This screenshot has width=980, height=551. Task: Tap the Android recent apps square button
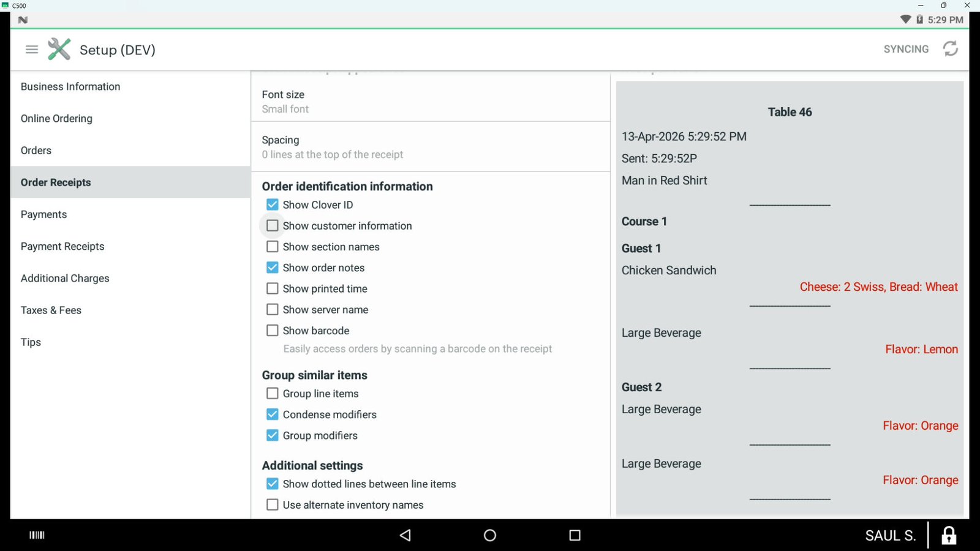(x=575, y=535)
